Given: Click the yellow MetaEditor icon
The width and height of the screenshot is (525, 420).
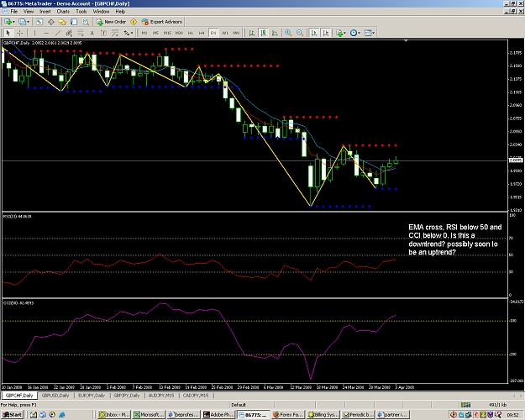Looking at the screenshot, I should coord(134,22).
